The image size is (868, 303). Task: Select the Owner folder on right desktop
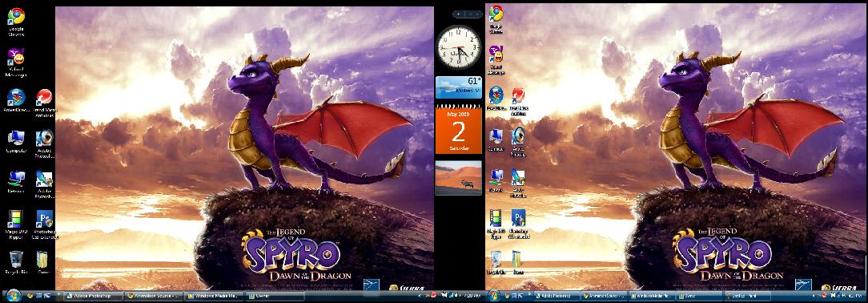click(518, 262)
